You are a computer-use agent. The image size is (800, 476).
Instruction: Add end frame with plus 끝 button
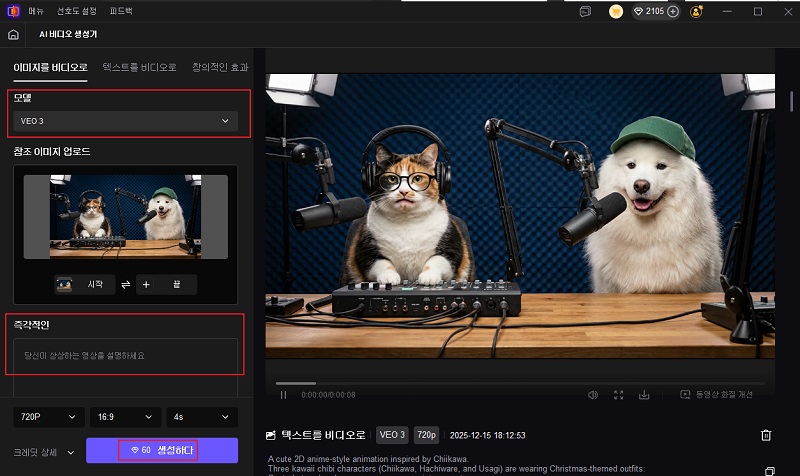coord(166,284)
